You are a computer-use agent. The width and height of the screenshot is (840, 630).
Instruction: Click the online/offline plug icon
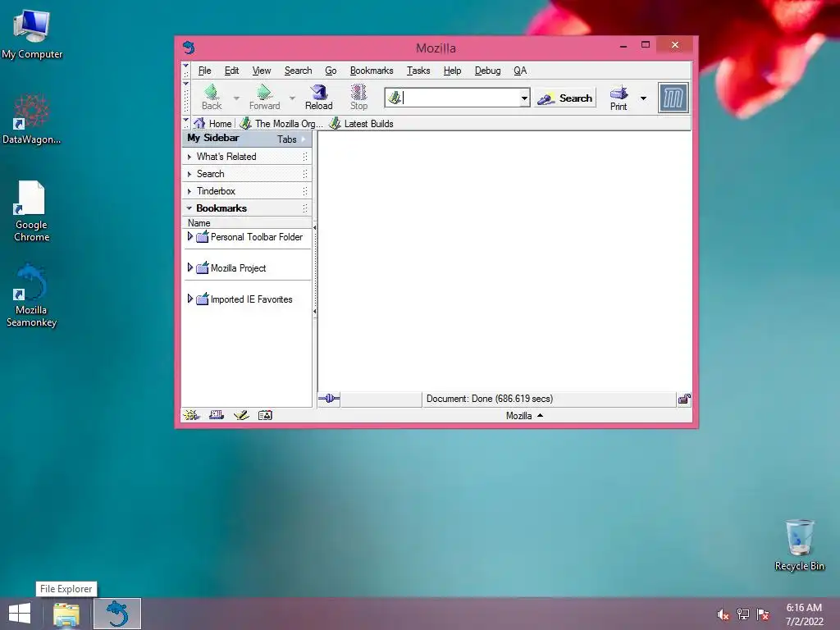329,398
